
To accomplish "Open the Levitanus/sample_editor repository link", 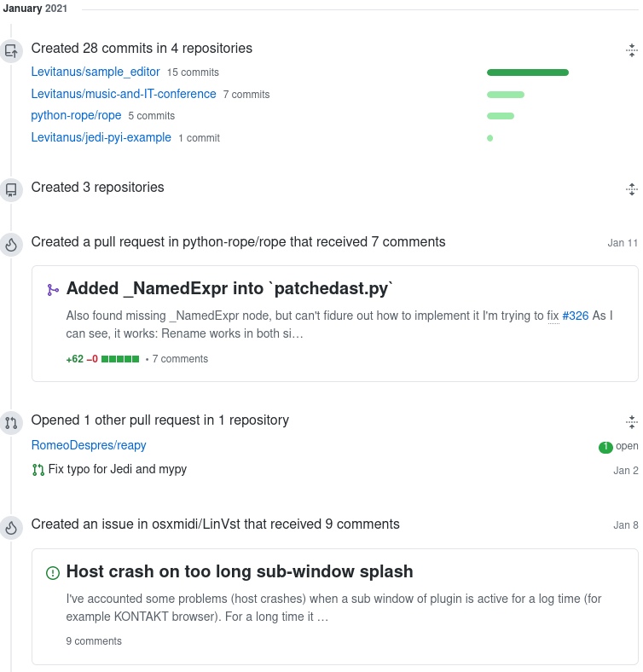I will [x=96, y=72].
